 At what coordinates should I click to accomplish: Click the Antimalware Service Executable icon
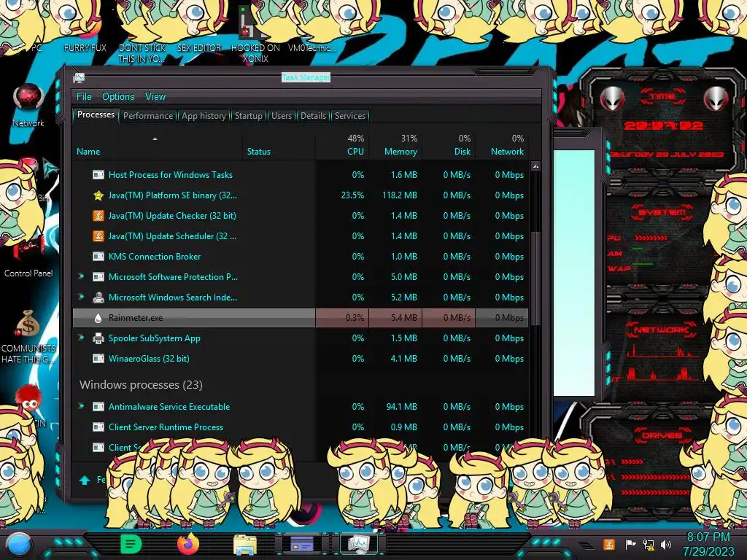pyautogui.click(x=98, y=407)
